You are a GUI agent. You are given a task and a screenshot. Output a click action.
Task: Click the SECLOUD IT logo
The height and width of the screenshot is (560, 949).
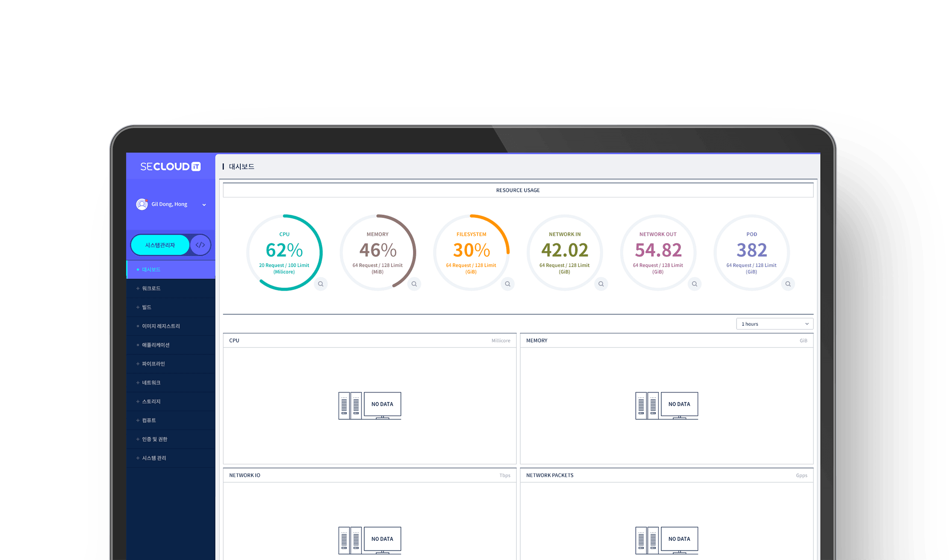[x=171, y=167]
